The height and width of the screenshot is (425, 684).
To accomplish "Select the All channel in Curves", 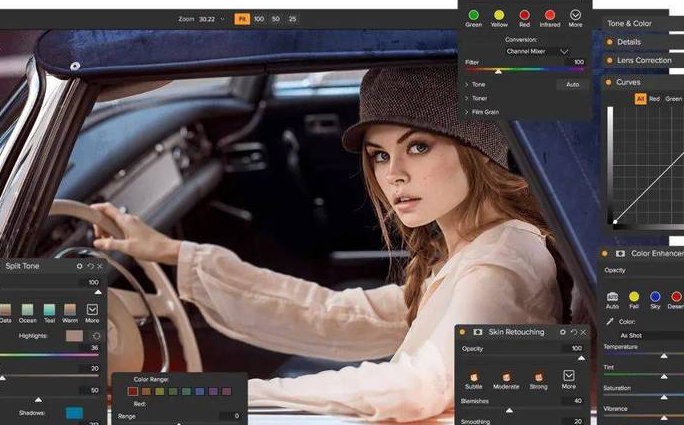I will tap(640, 99).
